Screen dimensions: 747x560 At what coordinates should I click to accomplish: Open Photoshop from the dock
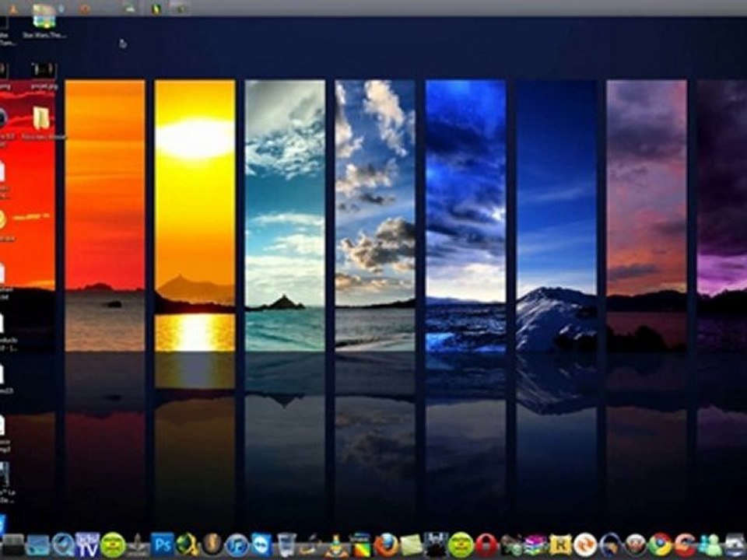(x=162, y=544)
